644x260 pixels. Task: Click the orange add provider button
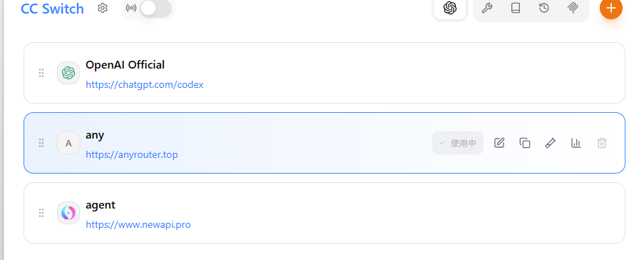coord(611,8)
